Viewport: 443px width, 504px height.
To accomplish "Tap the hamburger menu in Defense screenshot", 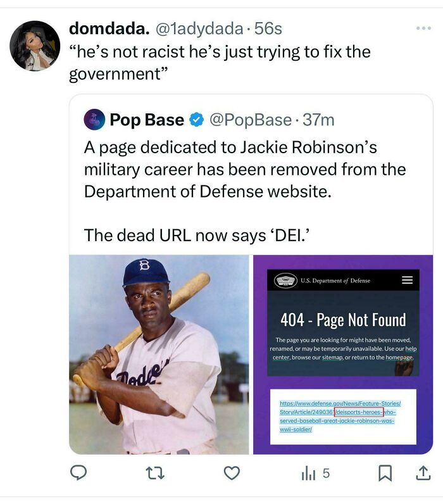I will tap(407, 280).
